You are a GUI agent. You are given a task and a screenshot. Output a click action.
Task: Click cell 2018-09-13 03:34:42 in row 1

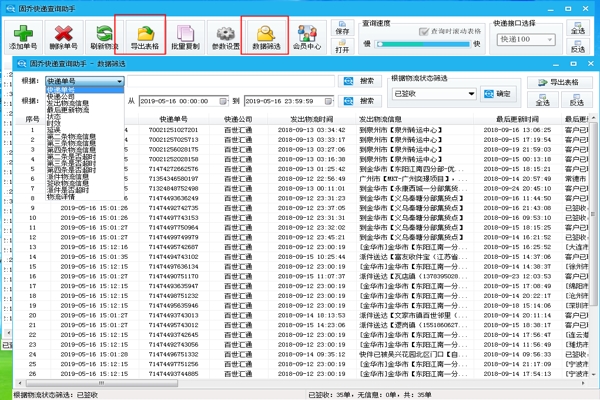point(311,130)
